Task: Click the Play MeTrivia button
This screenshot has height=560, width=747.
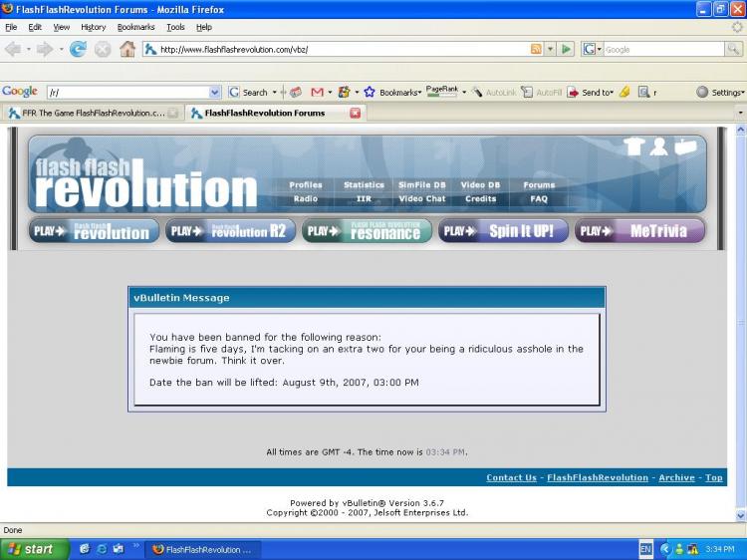Action: point(639,231)
